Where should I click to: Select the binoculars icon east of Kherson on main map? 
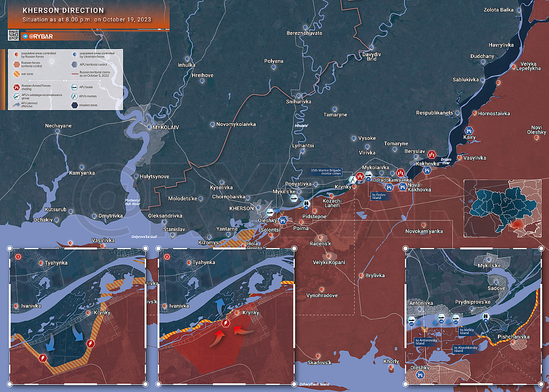click(306, 204)
